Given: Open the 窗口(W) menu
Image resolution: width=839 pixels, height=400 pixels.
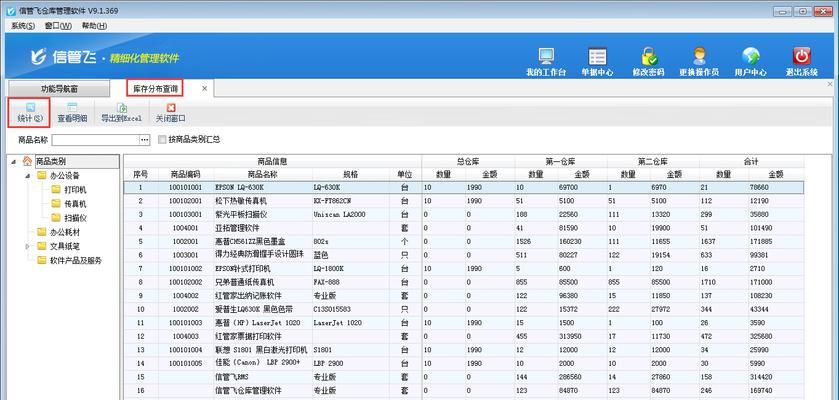Looking at the screenshot, I should tap(58, 26).
